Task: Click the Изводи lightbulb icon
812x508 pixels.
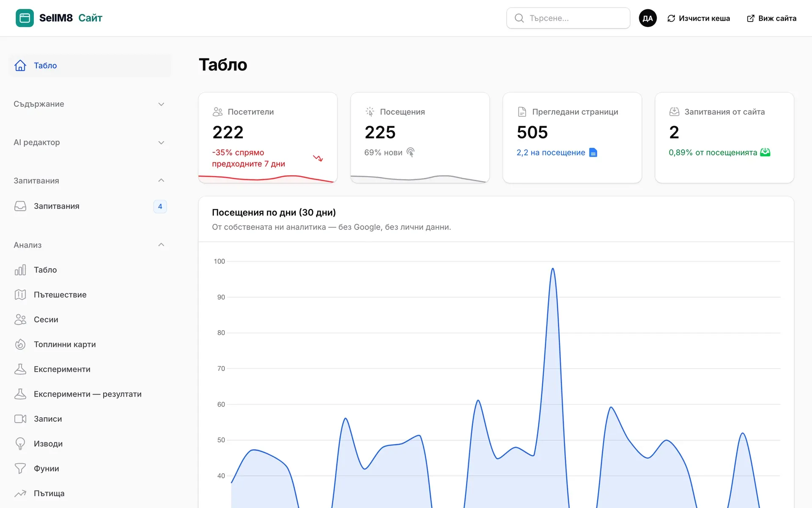Action: (20, 444)
